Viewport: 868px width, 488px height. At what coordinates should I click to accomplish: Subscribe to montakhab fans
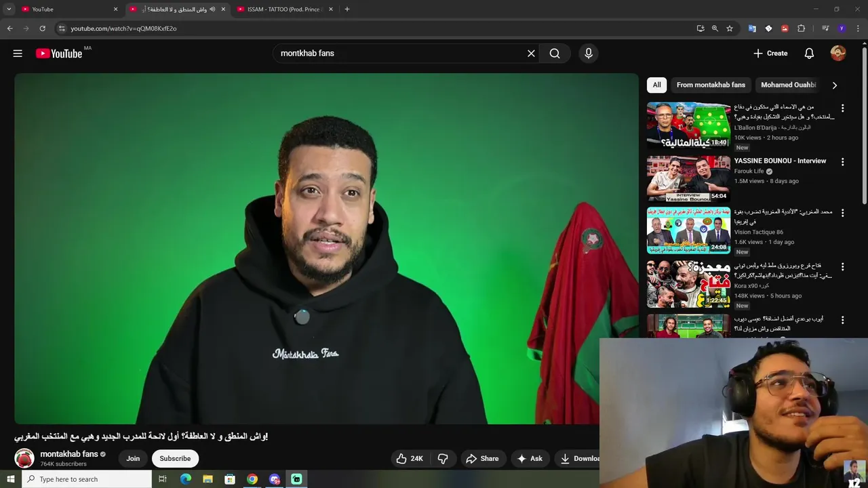coord(175,459)
